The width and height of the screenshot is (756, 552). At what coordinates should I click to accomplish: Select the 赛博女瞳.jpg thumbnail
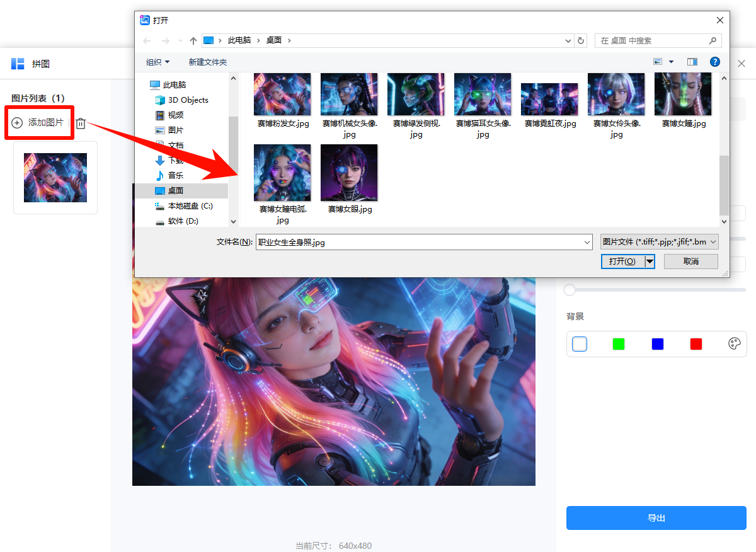pos(683,93)
